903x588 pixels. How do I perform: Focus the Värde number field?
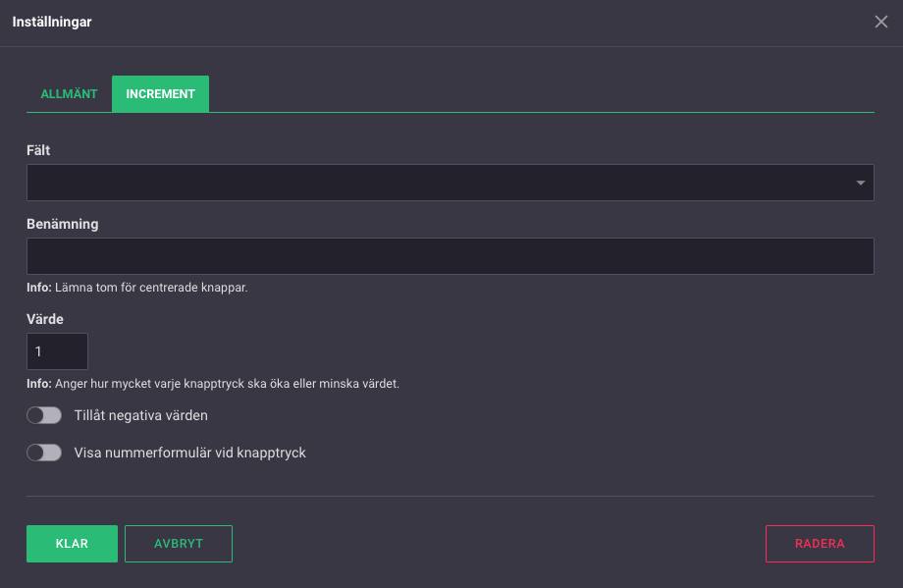(57, 351)
